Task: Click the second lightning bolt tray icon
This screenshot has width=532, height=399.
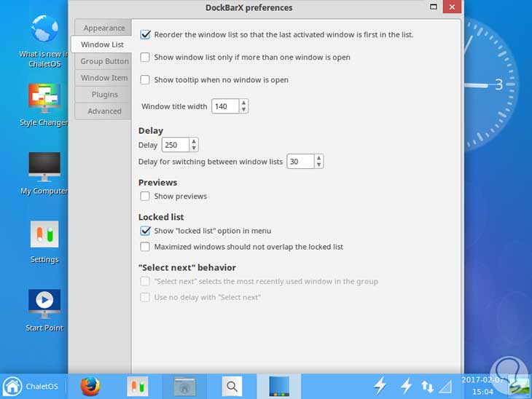Action: [406, 386]
